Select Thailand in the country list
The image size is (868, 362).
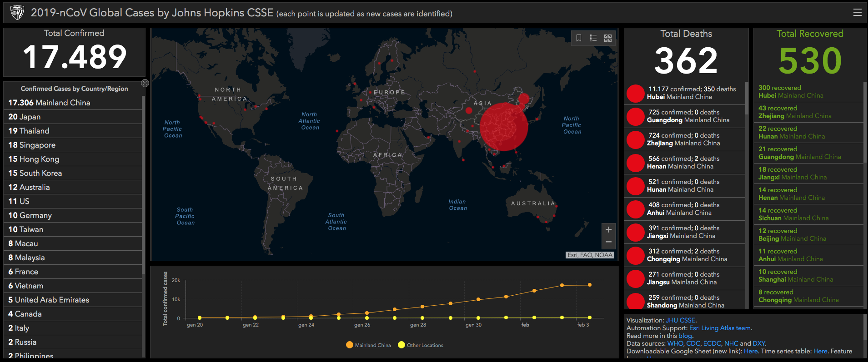point(73,131)
